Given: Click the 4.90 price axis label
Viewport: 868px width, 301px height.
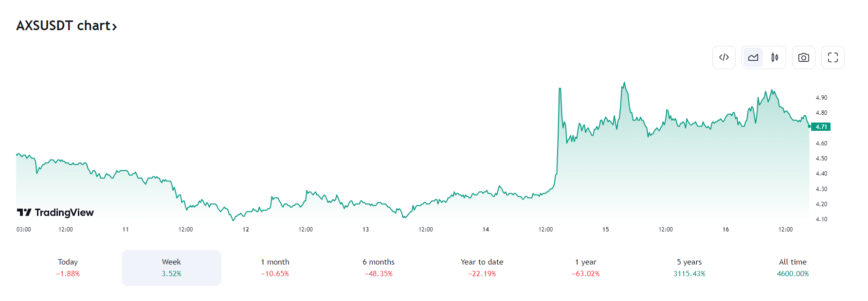Looking at the screenshot, I should (x=821, y=98).
